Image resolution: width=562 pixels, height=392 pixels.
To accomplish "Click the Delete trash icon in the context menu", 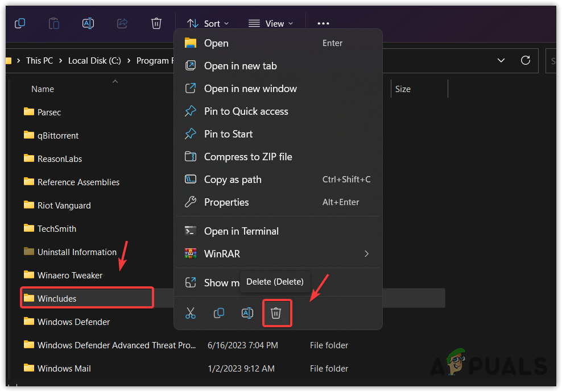I will pyautogui.click(x=276, y=313).
